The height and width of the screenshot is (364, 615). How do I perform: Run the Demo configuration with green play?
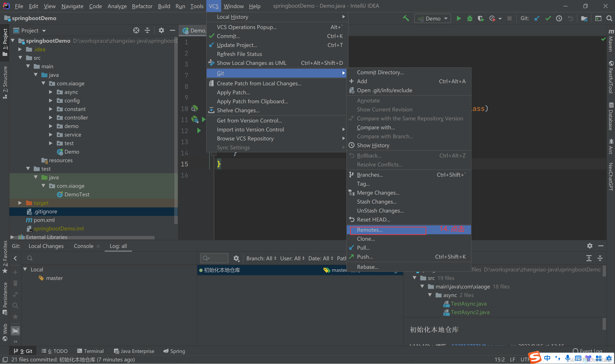pos(458,18)
